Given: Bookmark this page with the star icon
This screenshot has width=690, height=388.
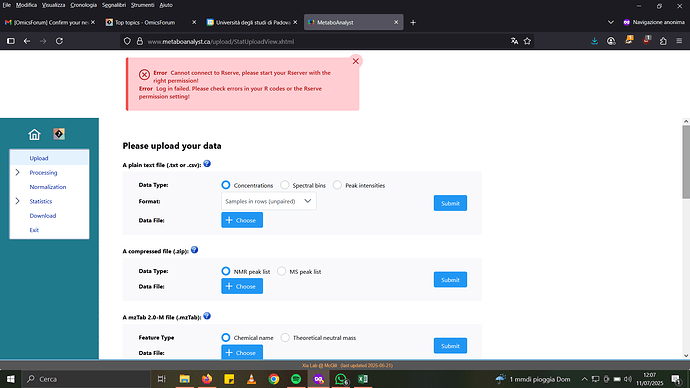Looking at the screenshot, I should [x=527, y=41].
